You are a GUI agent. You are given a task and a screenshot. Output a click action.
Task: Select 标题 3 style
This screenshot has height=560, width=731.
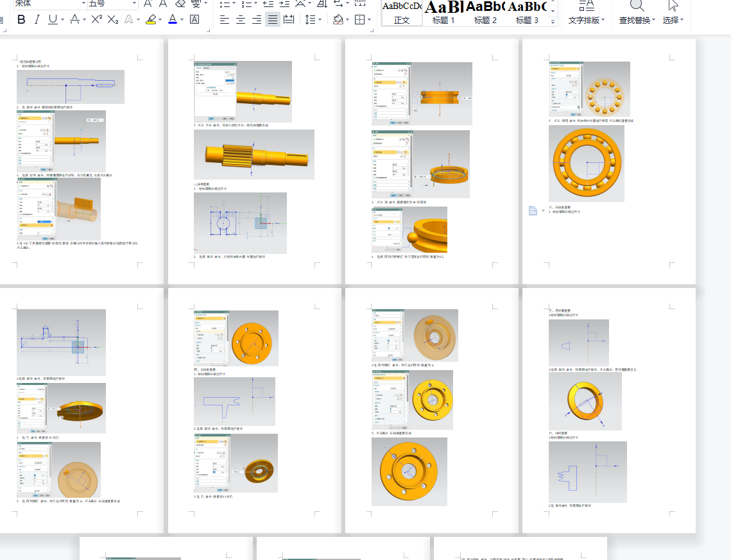528,13
